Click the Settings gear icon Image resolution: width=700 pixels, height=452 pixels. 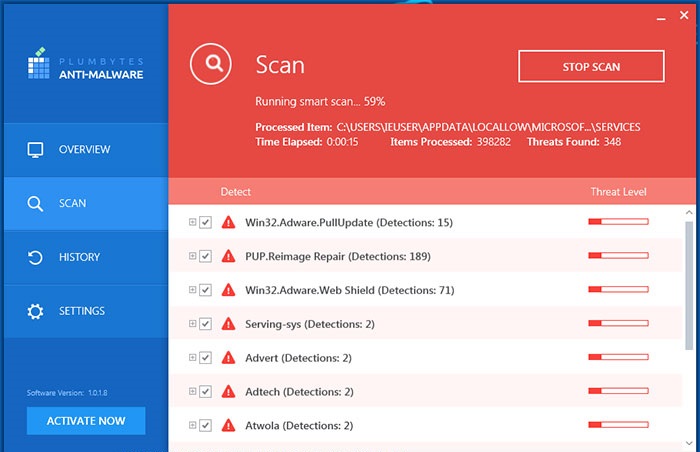pos(36,312)
